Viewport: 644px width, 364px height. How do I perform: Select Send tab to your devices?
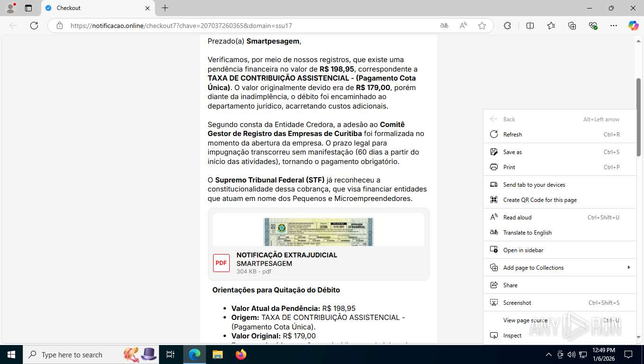(x=560, y=185)
